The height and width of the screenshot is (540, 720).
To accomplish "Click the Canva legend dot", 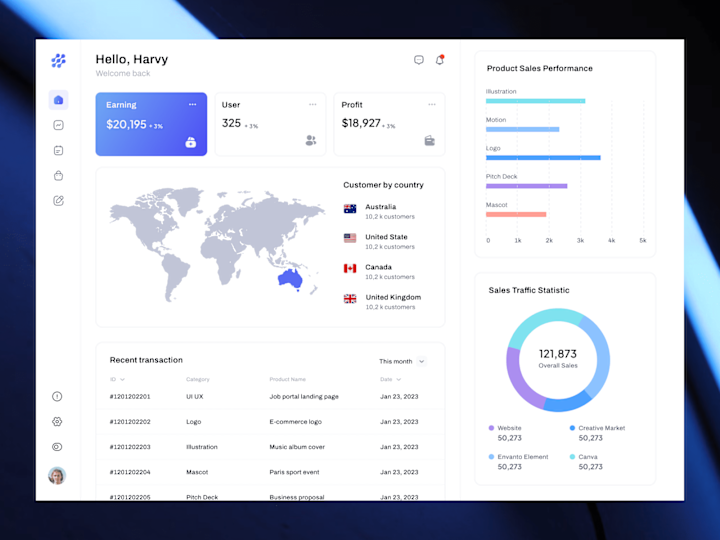I will (x=572, y=457).
